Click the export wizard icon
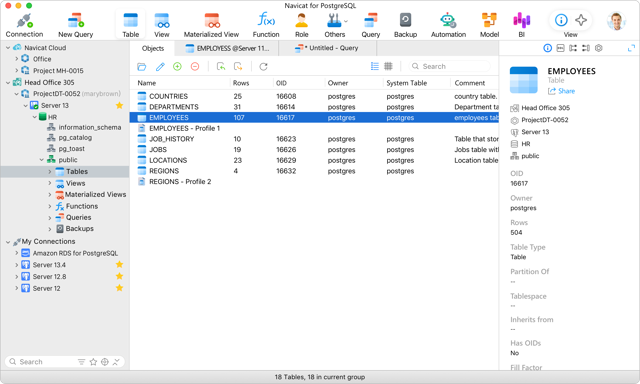 tap(238, 67)
